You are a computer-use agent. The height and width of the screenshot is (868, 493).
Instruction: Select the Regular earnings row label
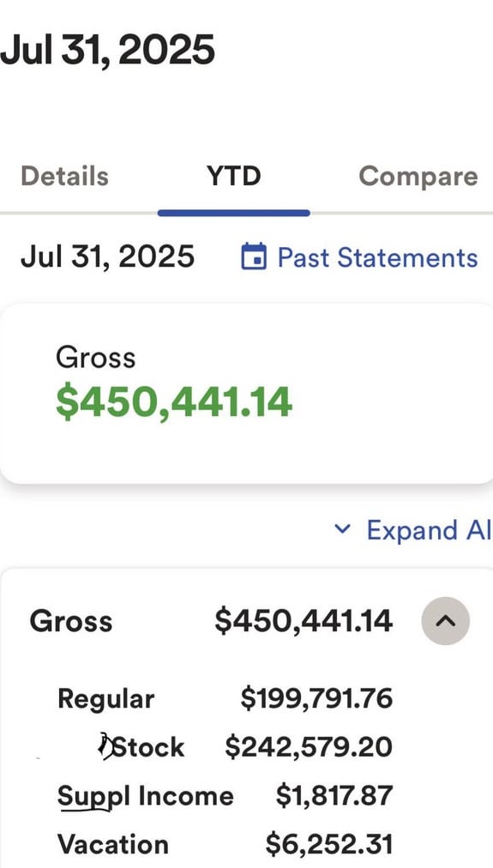click(105, 700)
